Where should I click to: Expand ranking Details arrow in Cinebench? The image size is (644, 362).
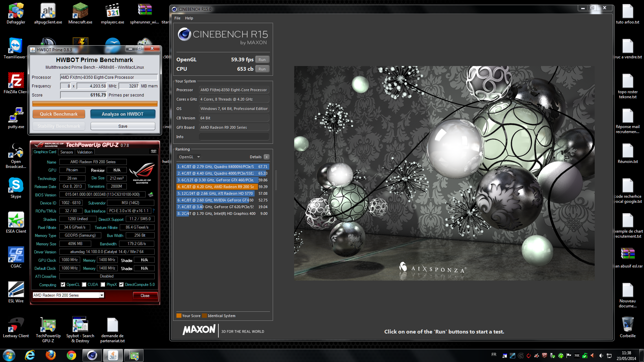point(267,157)
